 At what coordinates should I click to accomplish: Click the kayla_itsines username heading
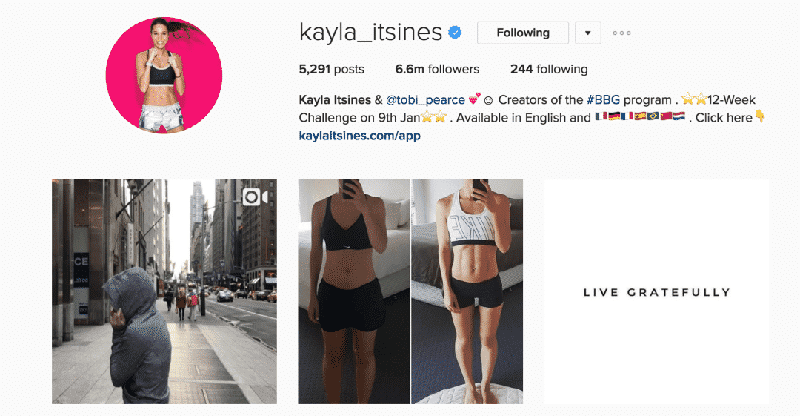[370, 33]
